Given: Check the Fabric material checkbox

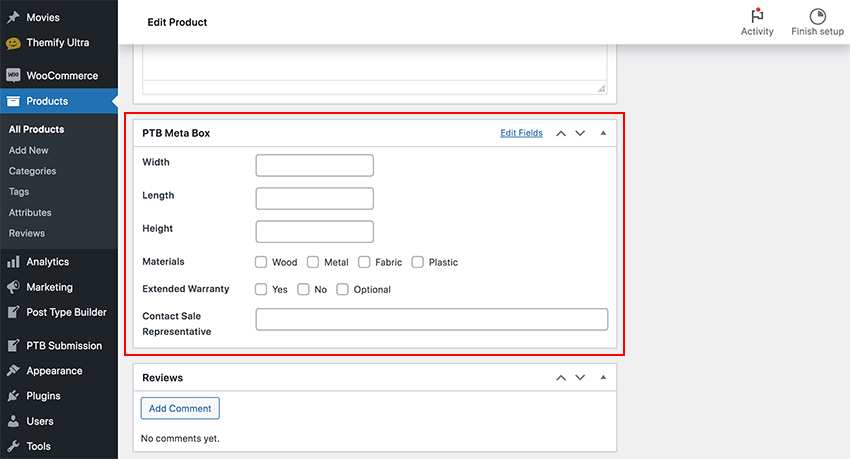Looking at the screenshot, I should point(364,262).
